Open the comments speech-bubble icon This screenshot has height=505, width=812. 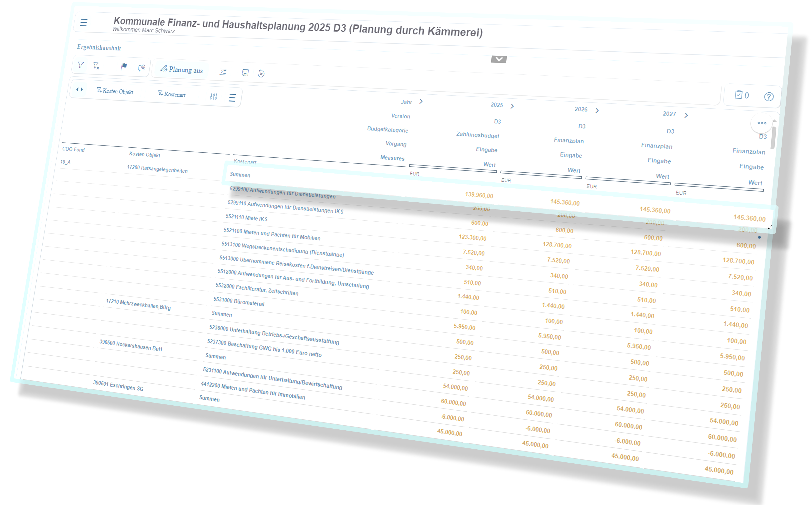pos(142,68)
